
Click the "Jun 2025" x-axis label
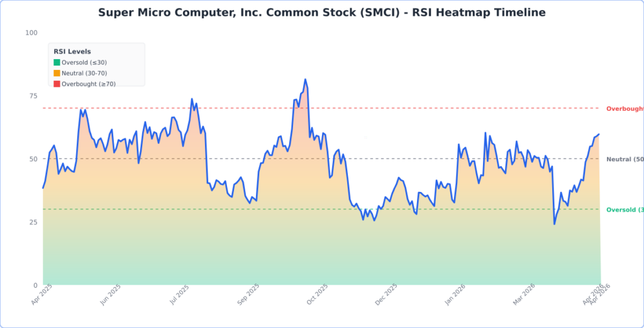tap(110, 297)
